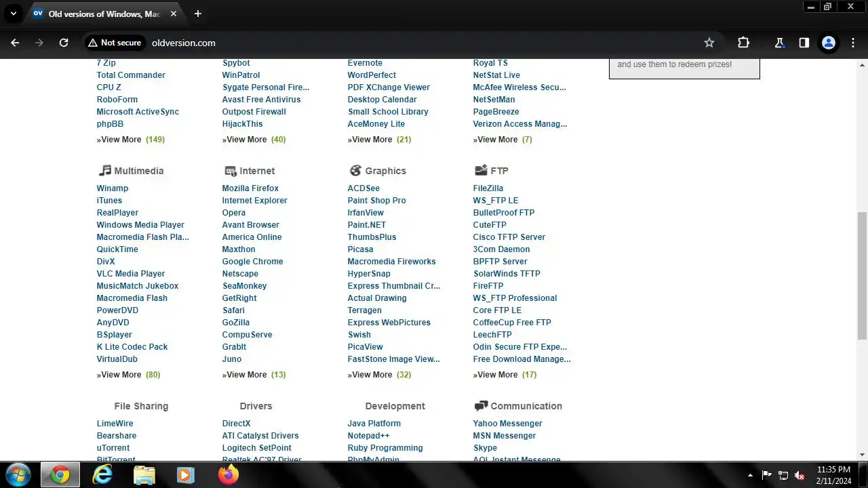
Task: Open the tab search dropdown arrow
Action: pos(13,14)
